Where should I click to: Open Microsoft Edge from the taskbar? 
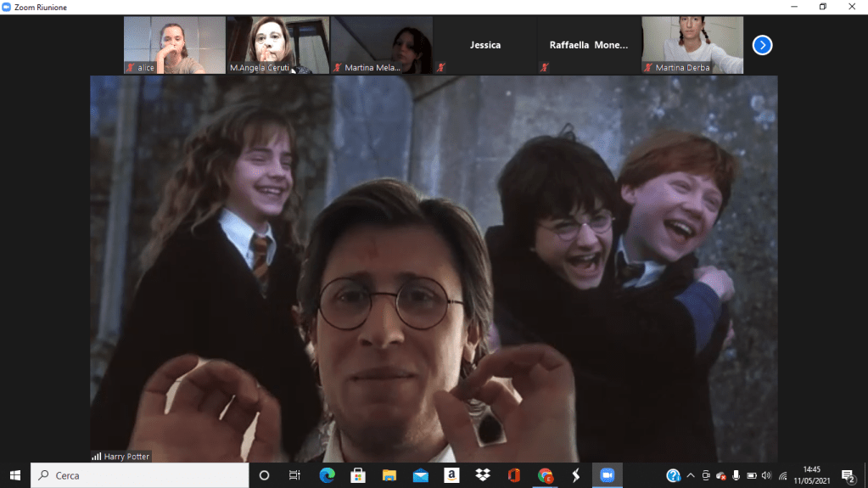(328, 475)
